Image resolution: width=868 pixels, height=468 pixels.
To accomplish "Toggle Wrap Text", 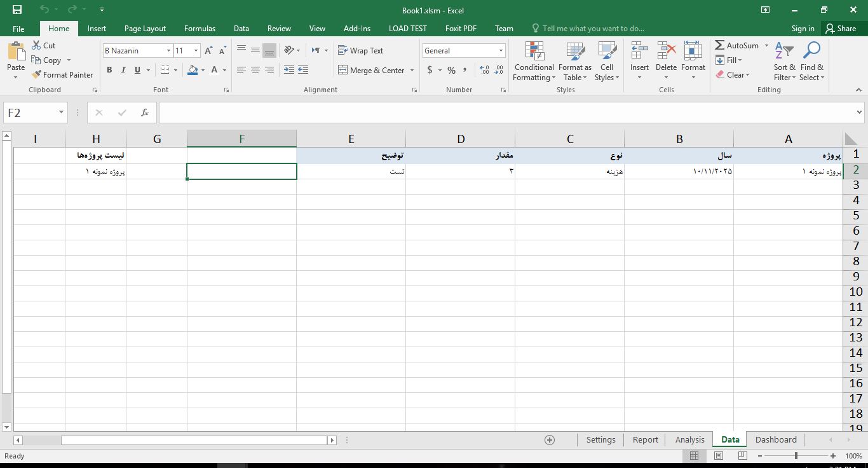I will click(x=360, y=50).
